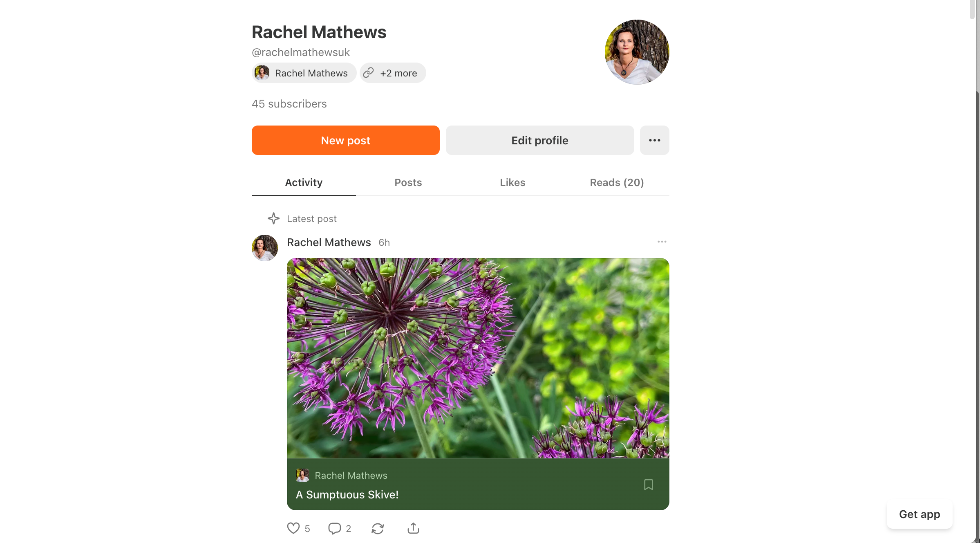Viewport: 980px width, 543px height.
Task: Like the A Sumptuous Skive post
Action: (293, 528)
